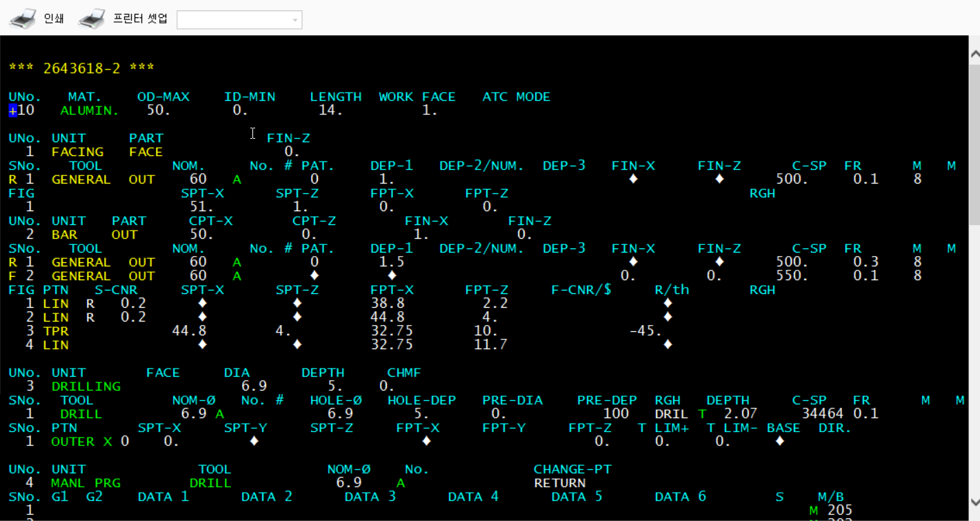
Task: Click the TPR pattern in figure row 3
Action: pos(55,331)
